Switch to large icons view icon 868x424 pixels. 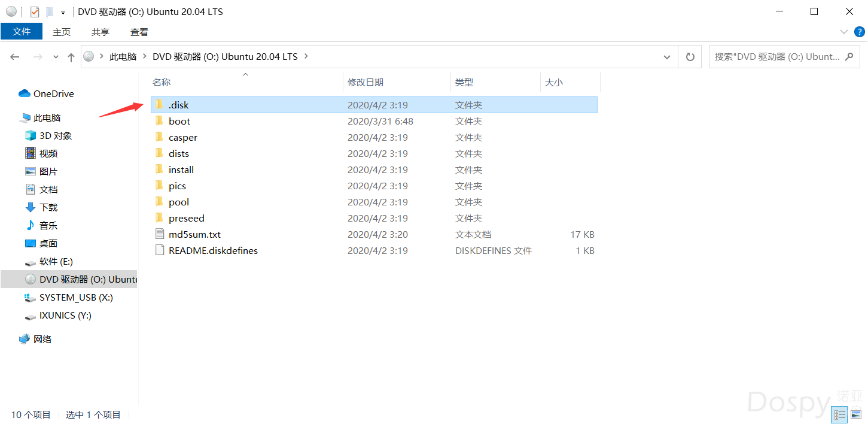click(x=856, y=414)
